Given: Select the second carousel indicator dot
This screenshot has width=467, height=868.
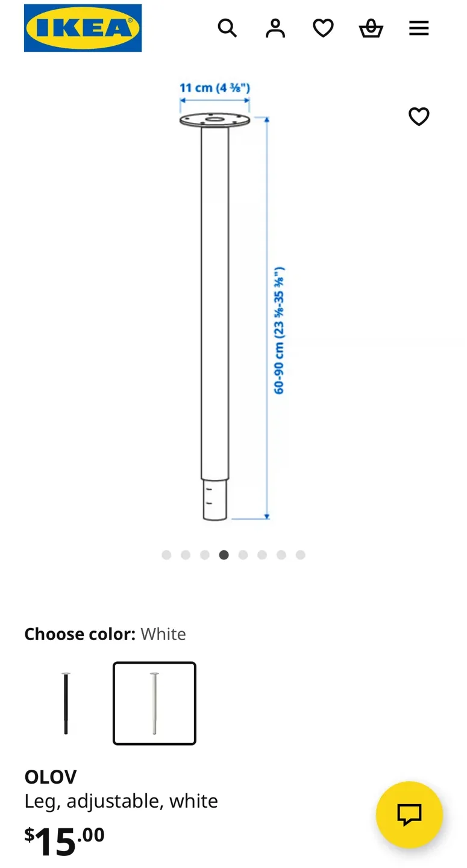Looking at the screenshot, I should click(x=186, y=555).
